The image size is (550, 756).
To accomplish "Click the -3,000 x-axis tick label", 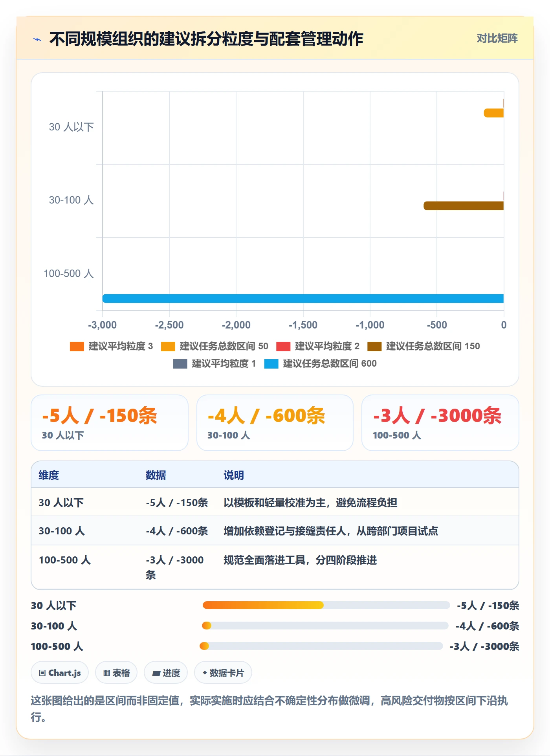I will tap(103, 325).
